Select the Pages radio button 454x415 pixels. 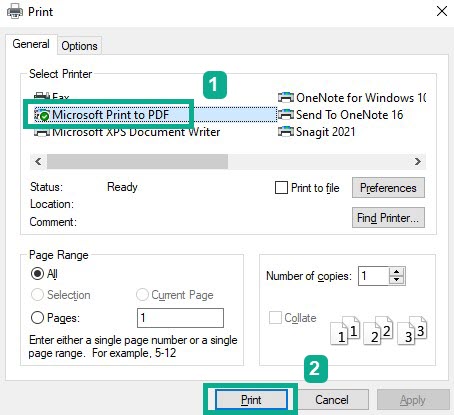37,318
